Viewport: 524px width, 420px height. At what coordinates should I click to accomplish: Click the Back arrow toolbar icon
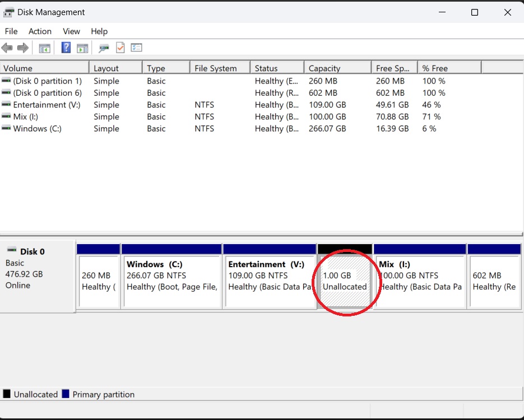point(7,48)
